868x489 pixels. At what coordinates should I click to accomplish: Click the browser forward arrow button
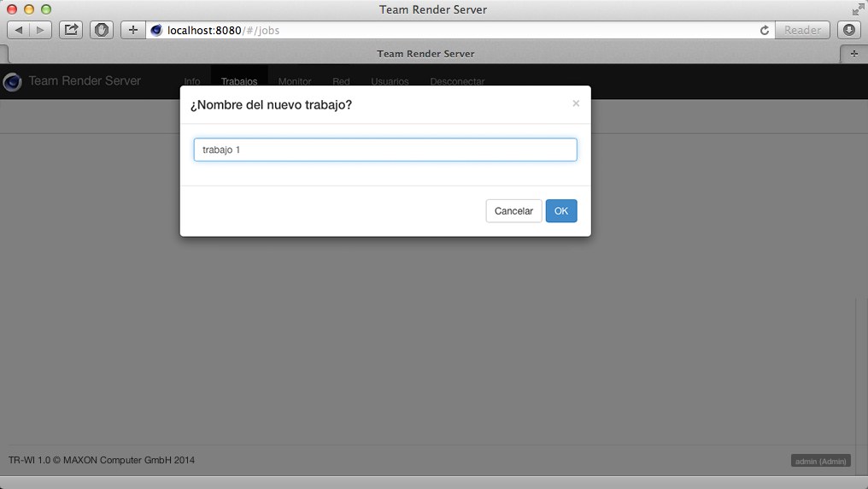(x=40, y=30)
